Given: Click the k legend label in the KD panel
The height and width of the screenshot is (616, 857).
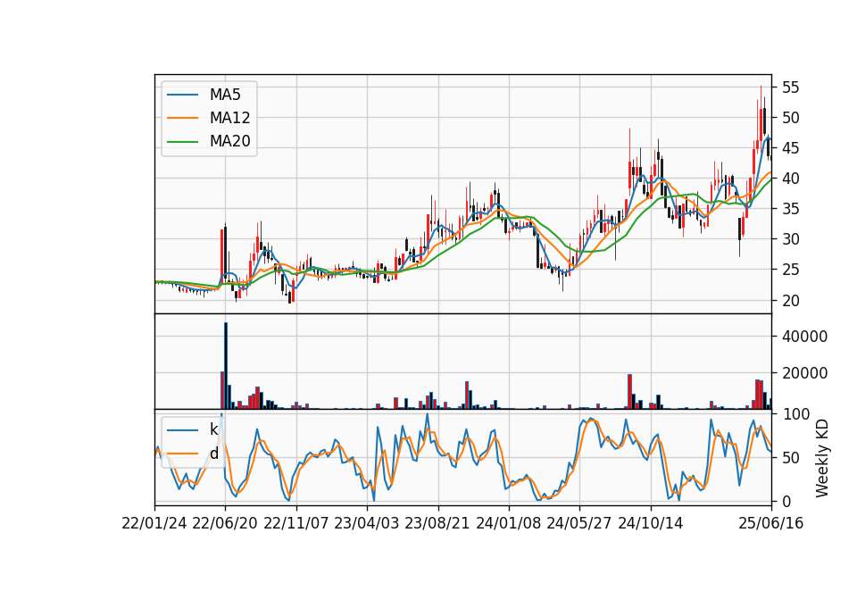Looking at the screenshot, I should [213, 429].
